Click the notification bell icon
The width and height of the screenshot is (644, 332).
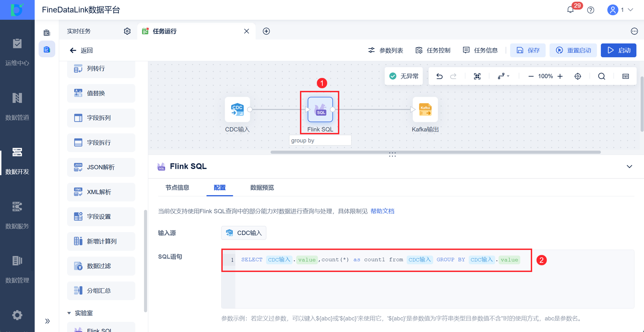click(x=570, y=10)
